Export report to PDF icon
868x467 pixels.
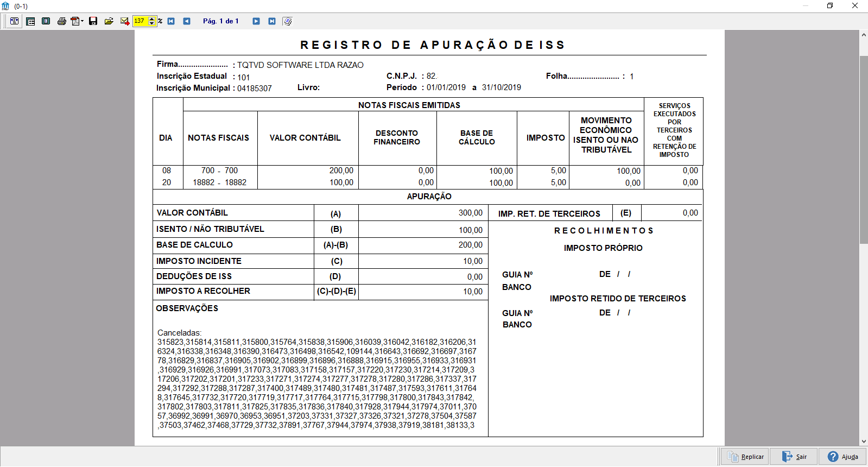point(75,21)
